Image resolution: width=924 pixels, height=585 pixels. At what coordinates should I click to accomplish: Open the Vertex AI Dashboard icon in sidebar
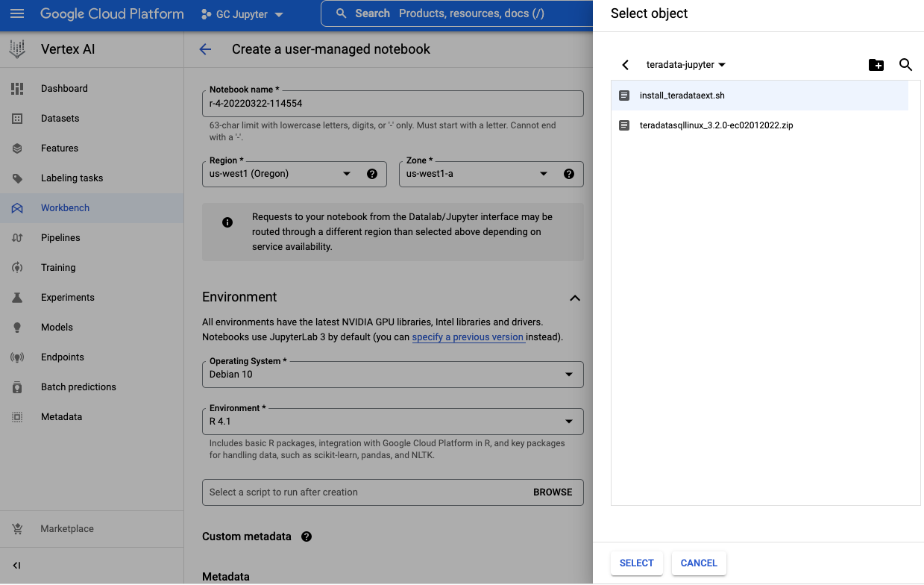17,88
